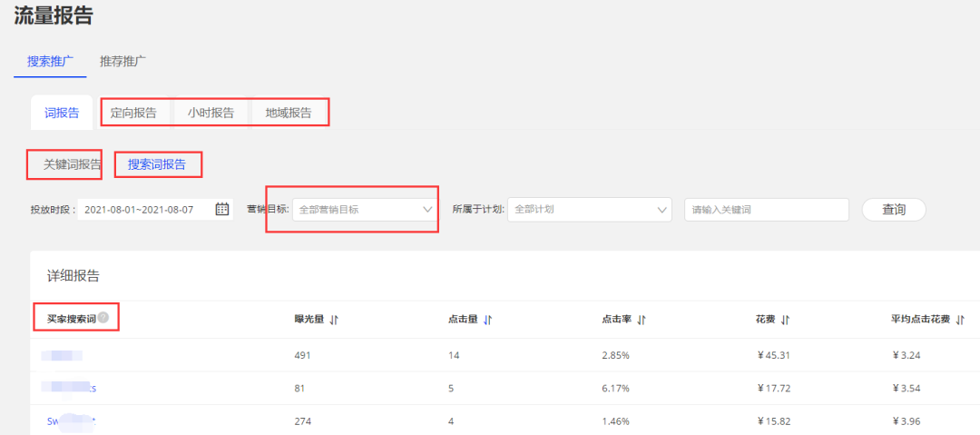This screenshot has width=980, height=435.
Task: Expand the 全部营销目标 dropdown
Action: pyautogui.click(x=365, y=210)
